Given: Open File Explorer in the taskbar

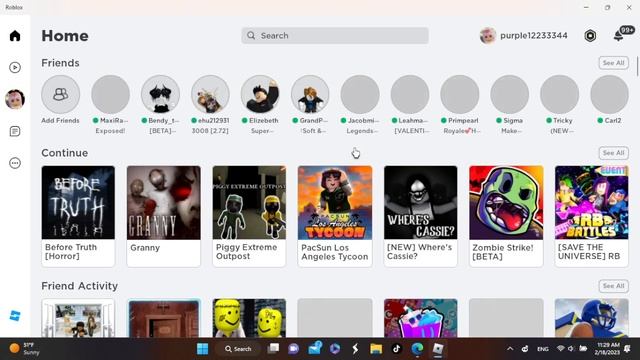Looking at the screenshot, I should click(376, 349).
